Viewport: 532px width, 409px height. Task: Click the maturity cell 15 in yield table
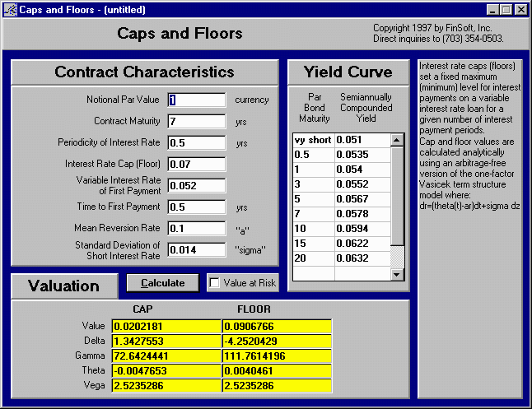pos(314,244)
